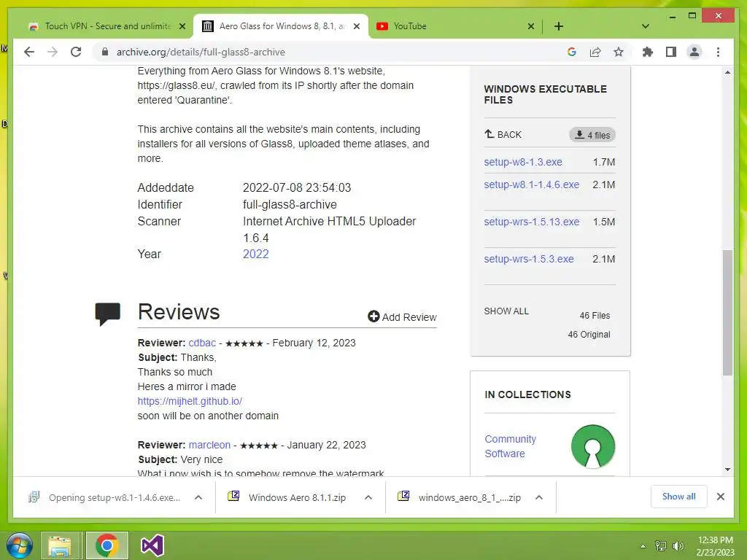Click the Community Software green logo
The height and width of the screenshot is (560, 747).
pyautogui.click(x=592, y=447)
